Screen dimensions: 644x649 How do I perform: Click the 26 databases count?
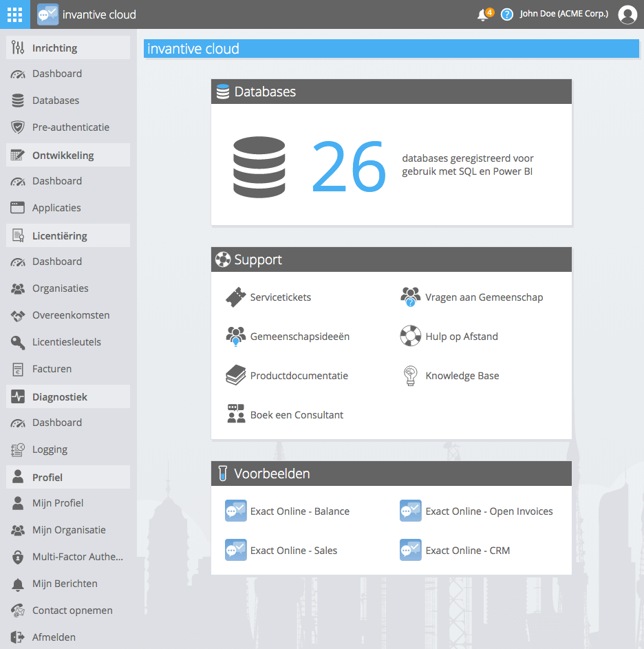(349, 167)
